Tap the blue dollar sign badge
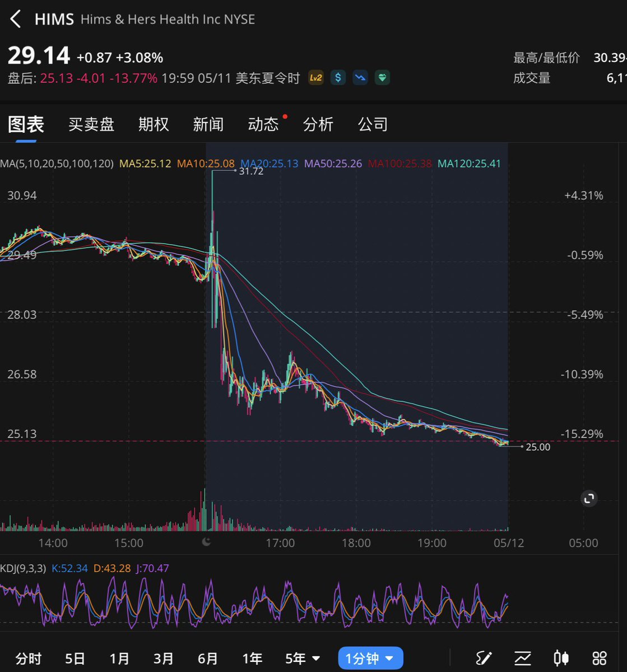Image resolution: width=627 pixels, height=672 pixels. pyautogui.click(x=338, y=77)
